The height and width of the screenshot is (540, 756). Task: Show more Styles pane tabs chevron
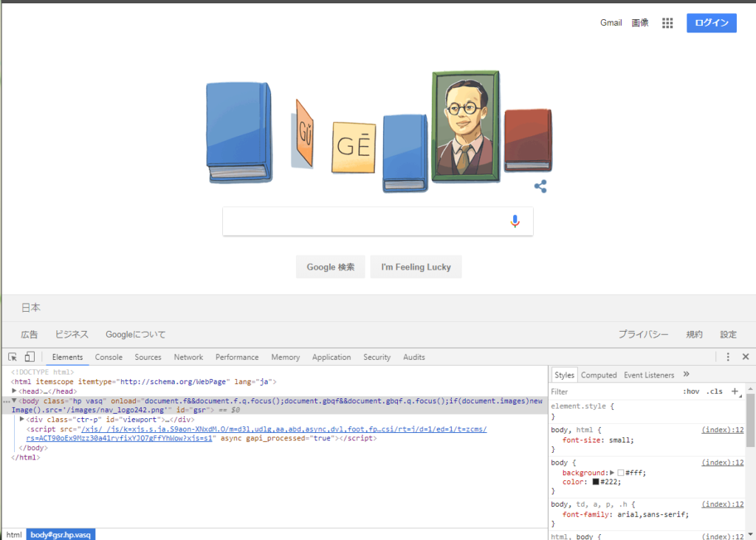point(686,375)
